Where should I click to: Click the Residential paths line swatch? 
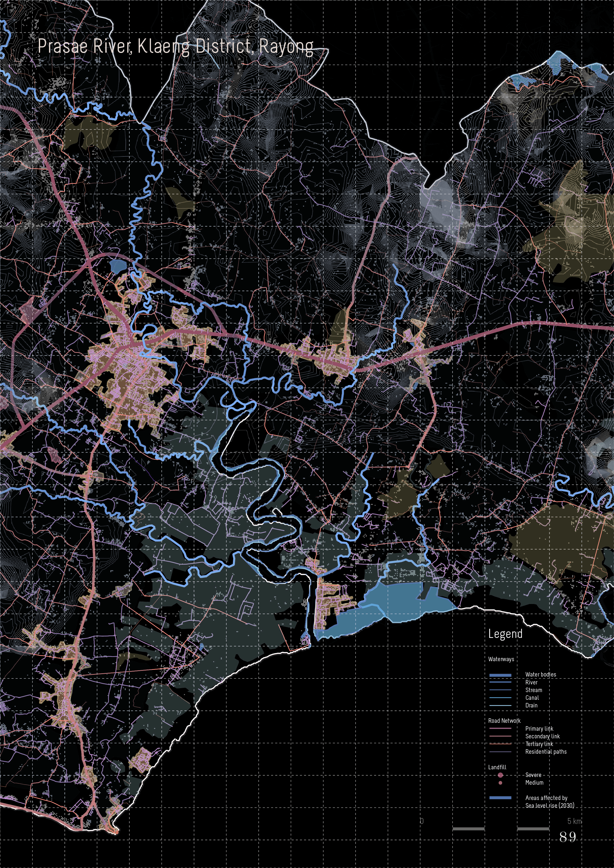click(x=500, y=751)
